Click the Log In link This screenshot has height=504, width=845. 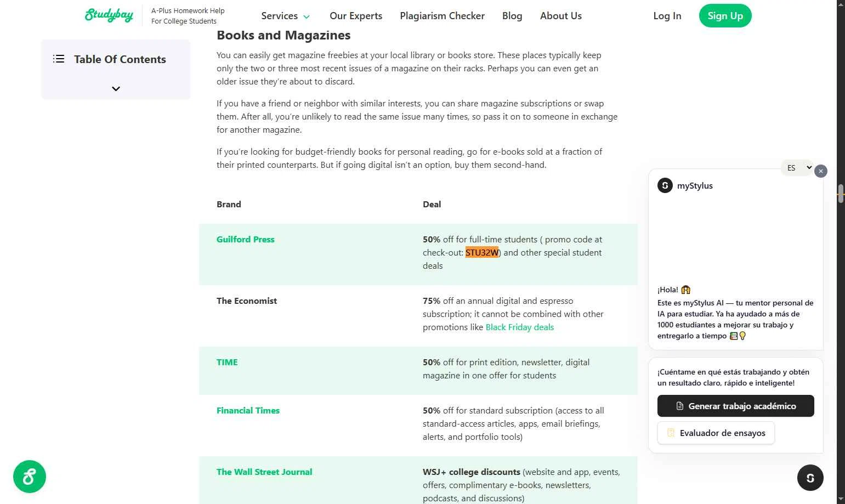pyautogui.click(x=667, y=16)
